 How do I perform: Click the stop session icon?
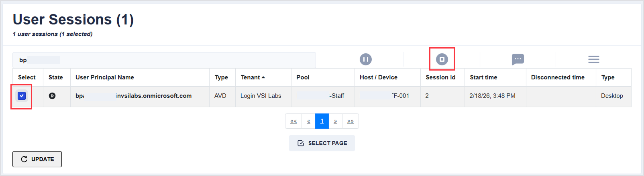[442, 59]
